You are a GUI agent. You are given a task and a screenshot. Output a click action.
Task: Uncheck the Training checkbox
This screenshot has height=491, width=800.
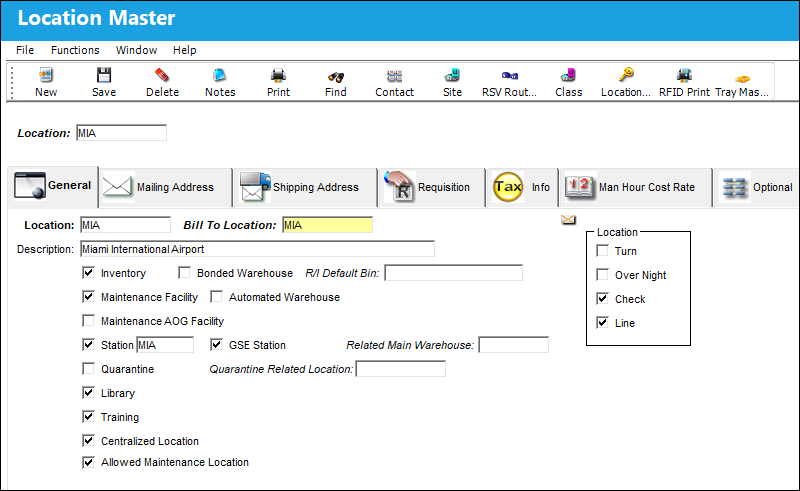coord(88,416)
